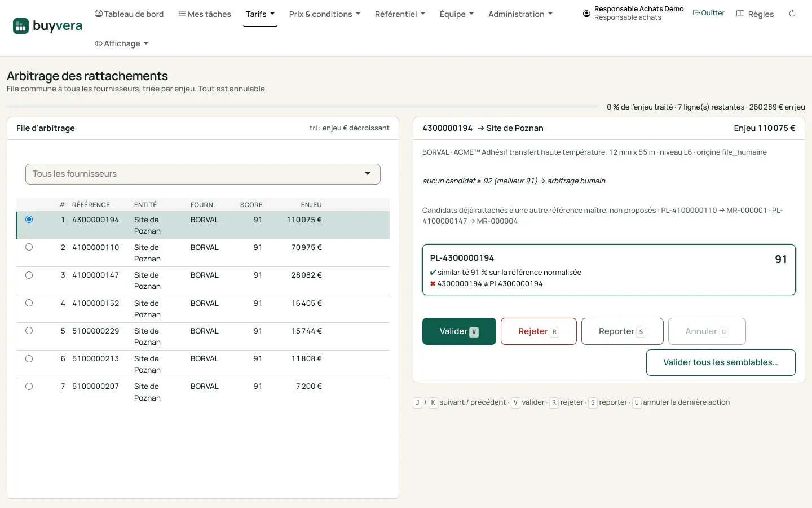
Task: Select radio button for reference 4100000147
Action: tap(29, 275)
